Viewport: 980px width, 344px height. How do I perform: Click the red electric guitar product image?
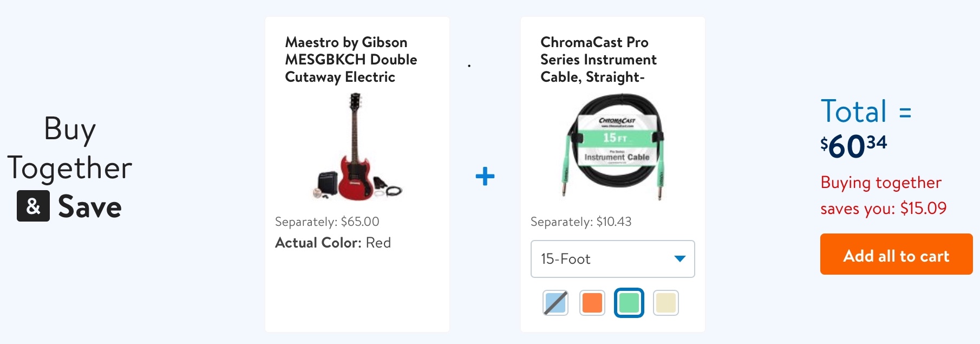coord(357,147)
